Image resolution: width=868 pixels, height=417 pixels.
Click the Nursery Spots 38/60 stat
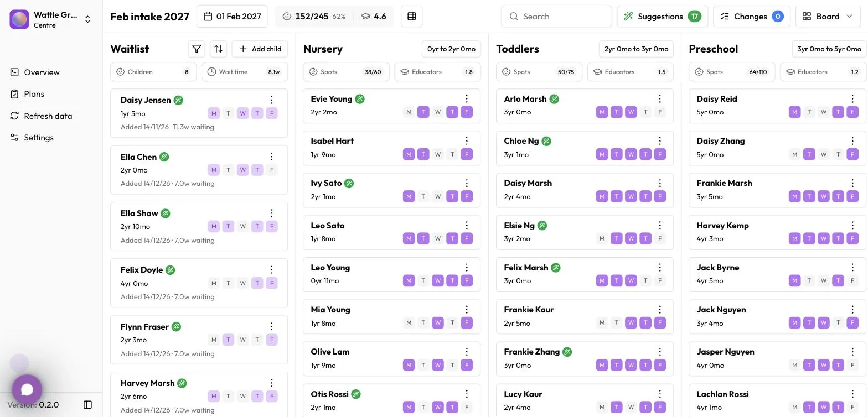[x=346, y=72]
